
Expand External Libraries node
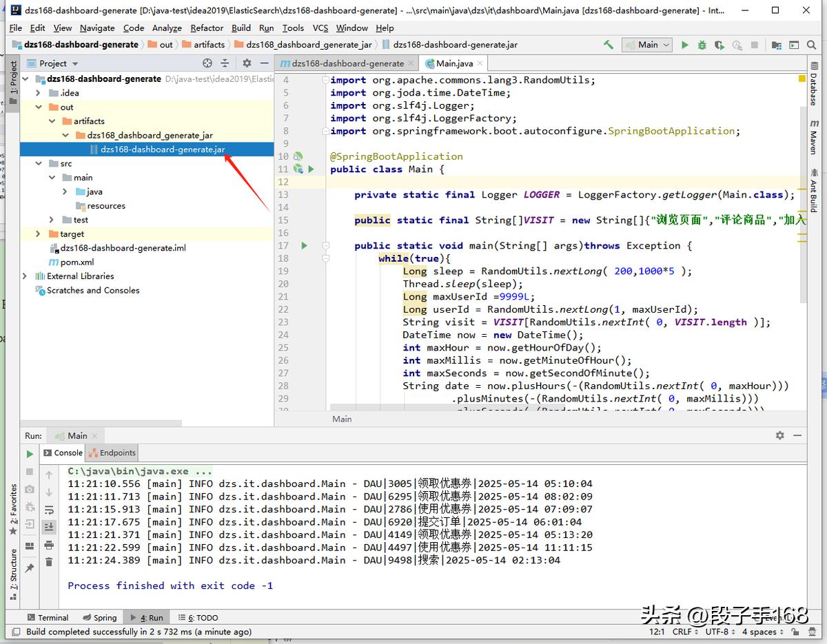coord(25,276)
